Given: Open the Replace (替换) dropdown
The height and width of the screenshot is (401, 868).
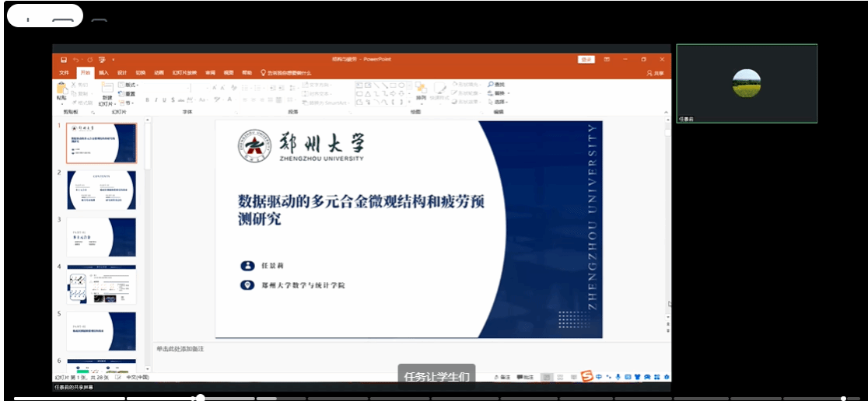Looking at the screenshot, I should 499,93.
